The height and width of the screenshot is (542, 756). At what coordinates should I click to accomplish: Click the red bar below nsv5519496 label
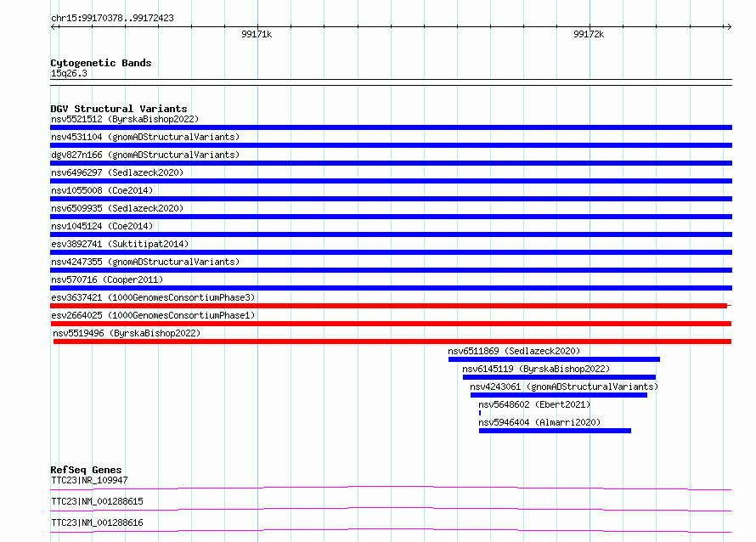coord(392,342)
